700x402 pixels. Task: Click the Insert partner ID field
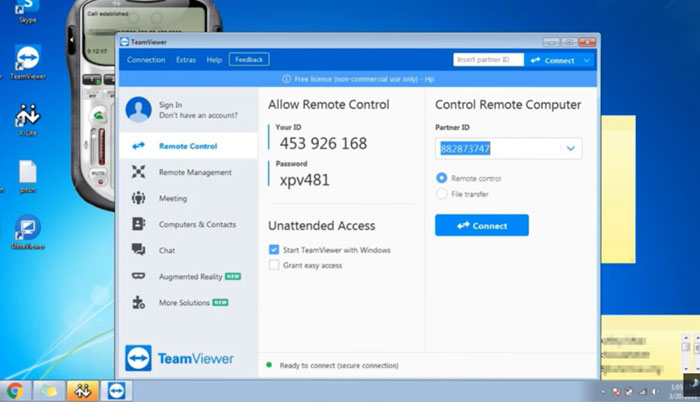(x=488, y=60)
